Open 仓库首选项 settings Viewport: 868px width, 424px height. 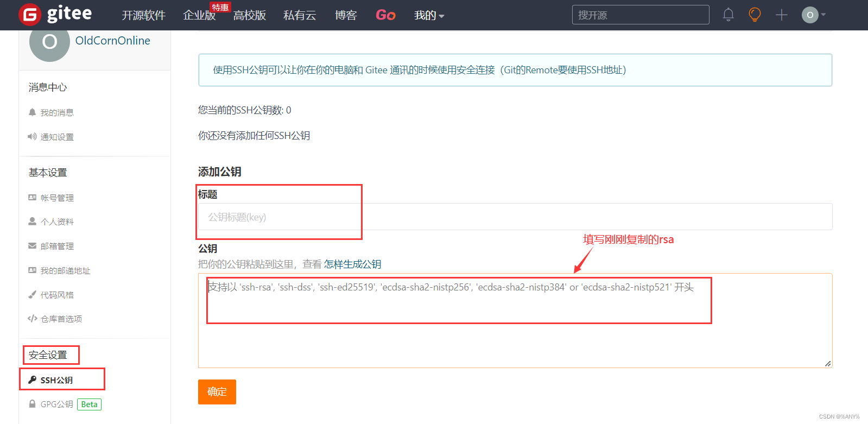point(61,319)
